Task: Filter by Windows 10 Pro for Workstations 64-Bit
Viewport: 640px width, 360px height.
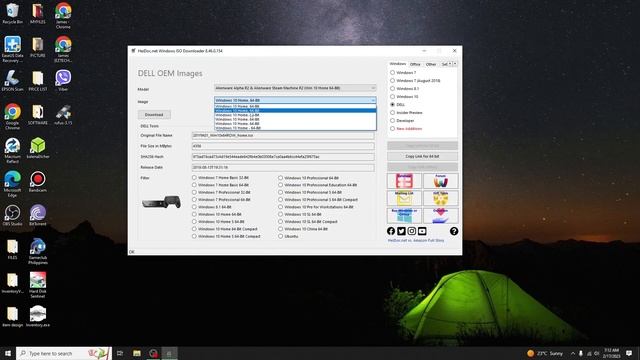Action: click(280, 207)
